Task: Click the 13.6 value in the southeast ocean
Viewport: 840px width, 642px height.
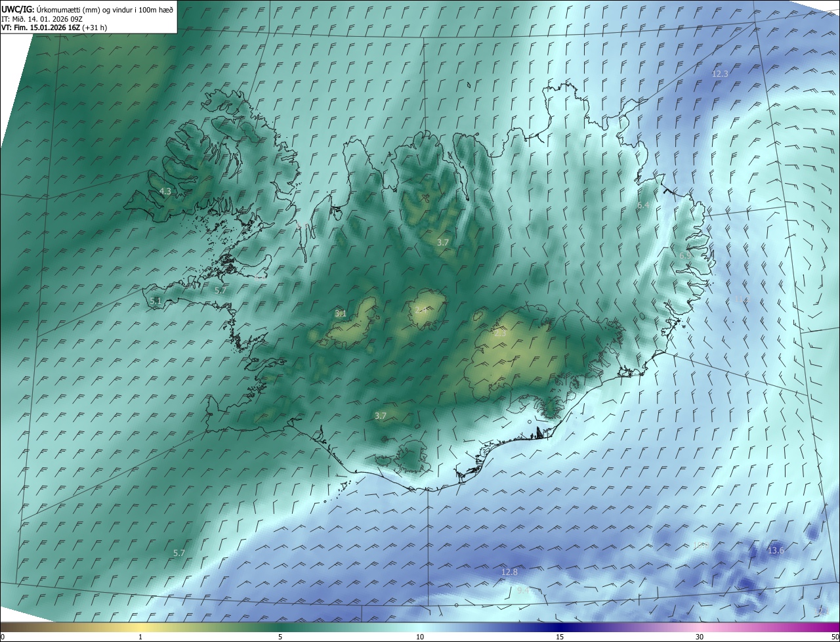Action: (776, 550)
